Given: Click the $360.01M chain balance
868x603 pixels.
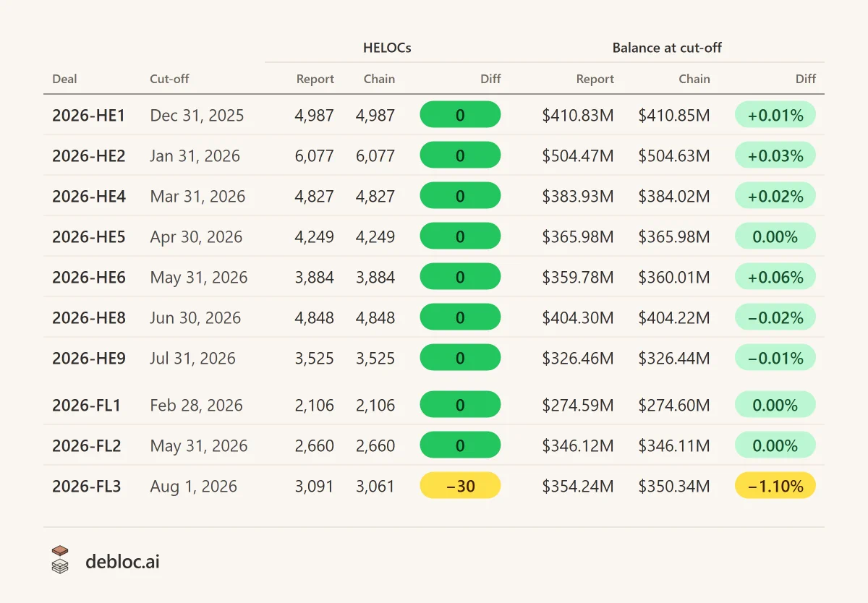Looking at the screenshot, I should (674, 277).
